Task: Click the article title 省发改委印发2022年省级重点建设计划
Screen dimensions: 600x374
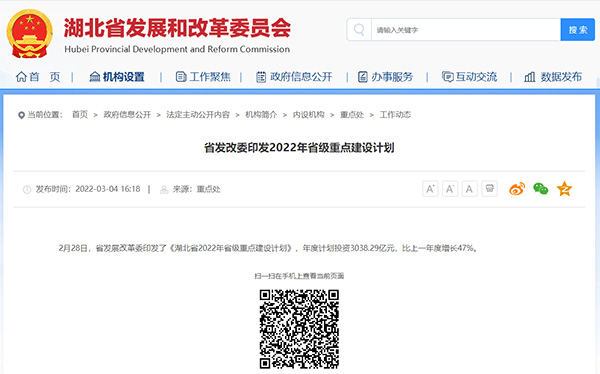Action: coord(299,147)
